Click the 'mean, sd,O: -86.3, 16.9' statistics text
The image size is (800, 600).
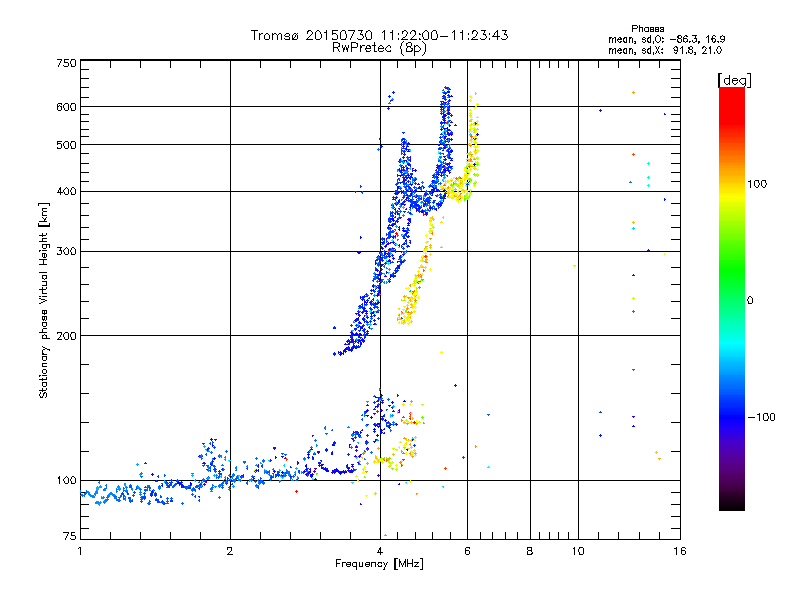(666, 39)
